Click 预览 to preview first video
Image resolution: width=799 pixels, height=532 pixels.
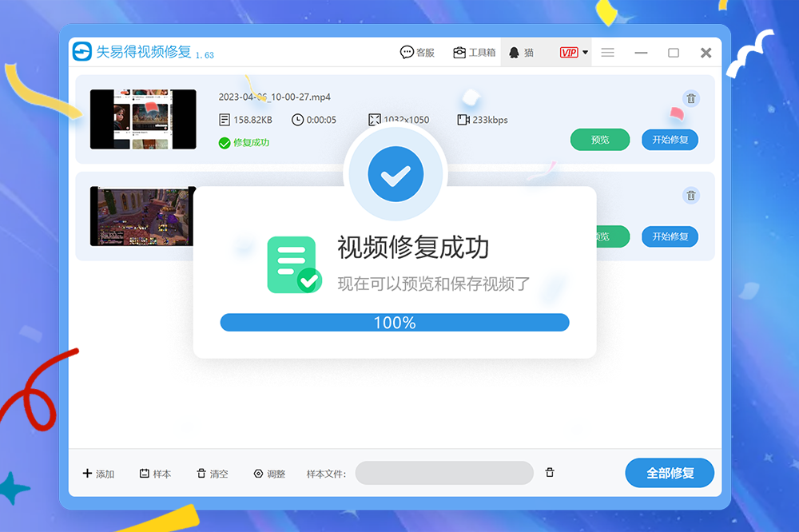599,140
